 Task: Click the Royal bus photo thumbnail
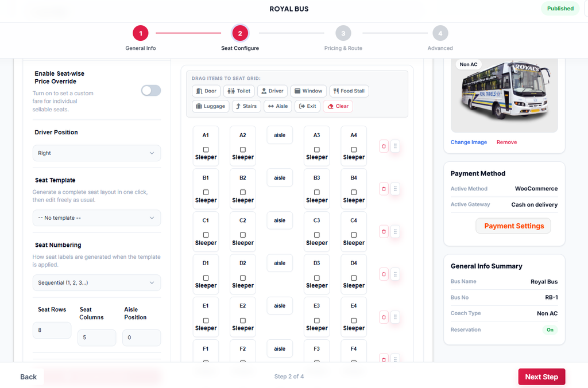(x=504, y=95)
